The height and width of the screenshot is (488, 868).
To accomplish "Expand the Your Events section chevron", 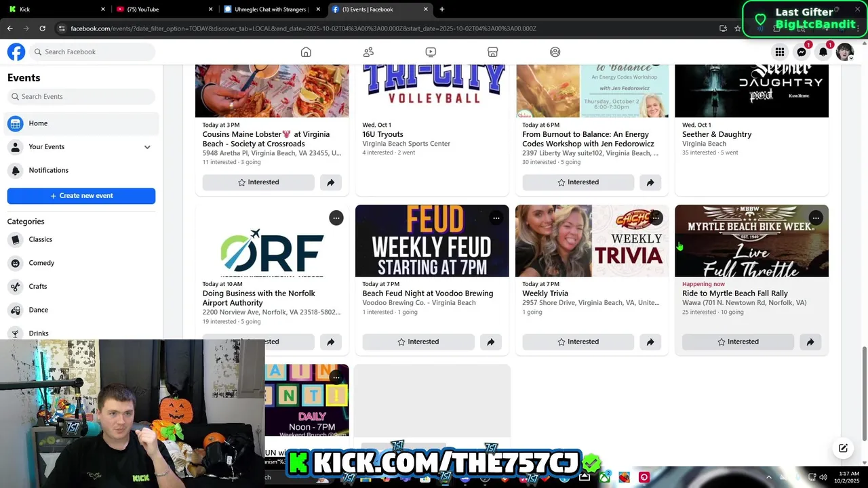I will [147, 147].
